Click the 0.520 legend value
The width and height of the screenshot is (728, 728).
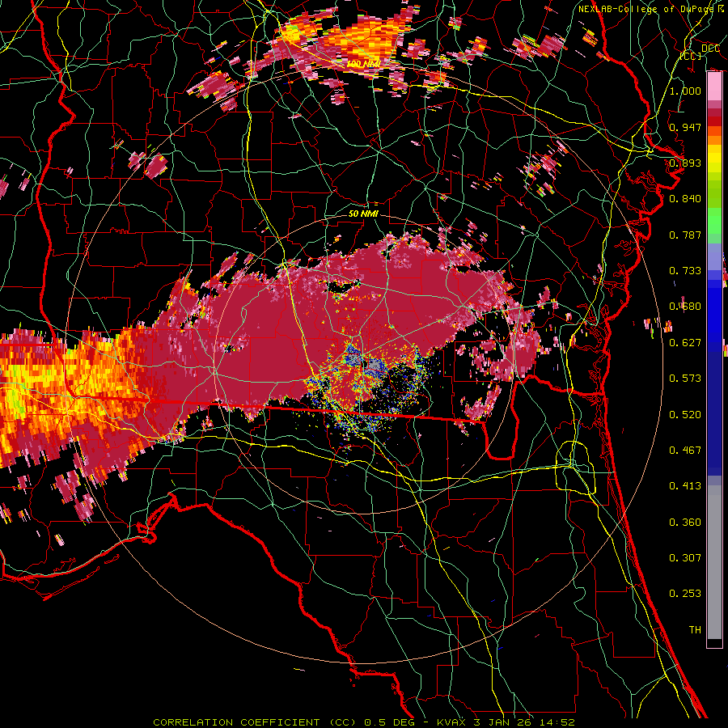(x=685, y=415)
